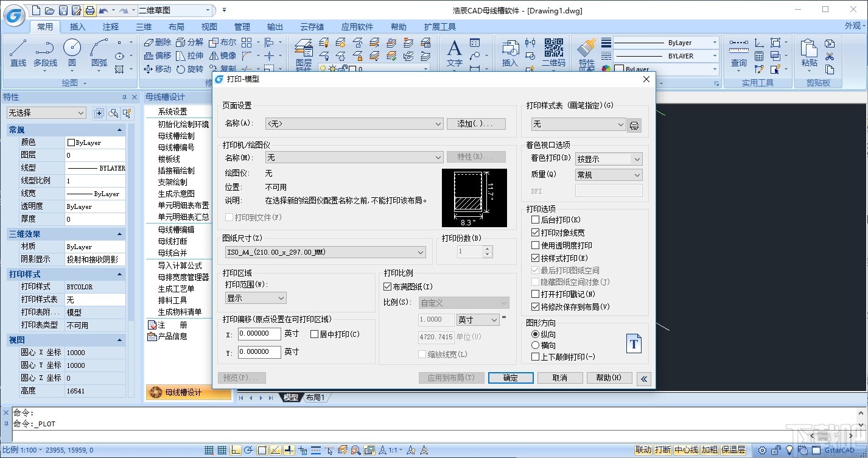Enable Plot in background (后台打印)
The image size is (868, 458).
tap(536, 220)
